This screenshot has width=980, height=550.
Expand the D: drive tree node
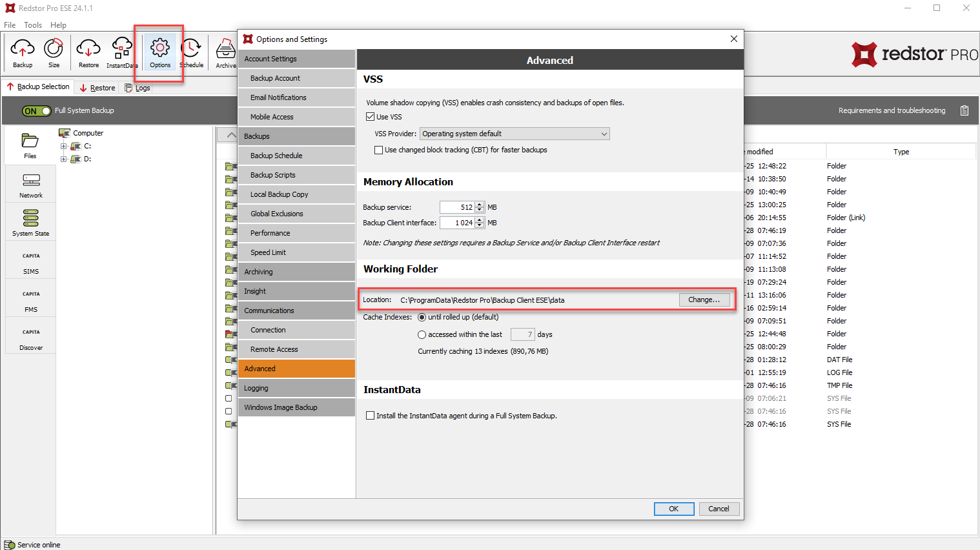coord(64,159)
